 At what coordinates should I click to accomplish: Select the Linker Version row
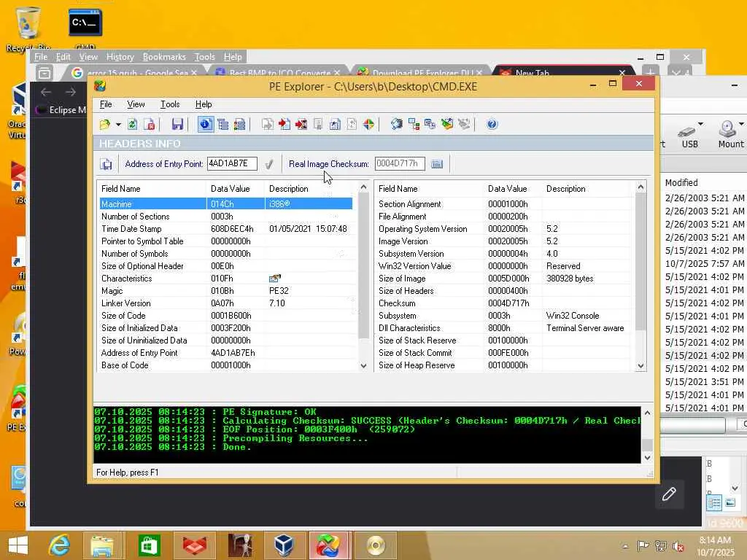(x=226, y=303)
